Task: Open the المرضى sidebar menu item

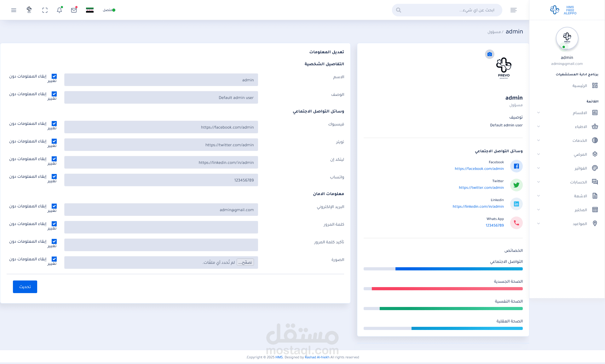Action: (x=580, y=154)
